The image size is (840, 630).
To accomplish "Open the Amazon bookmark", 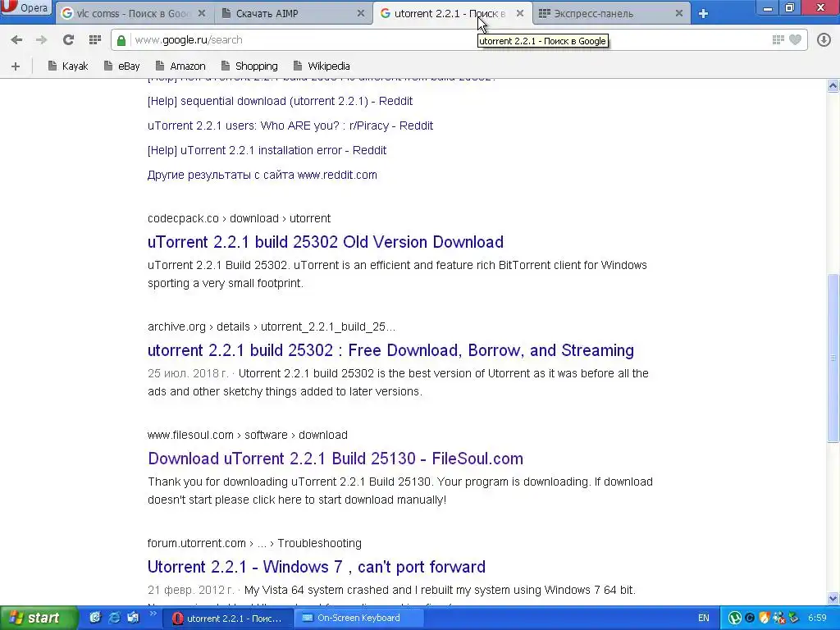I will pyautogui.click(x=180, y=66).
